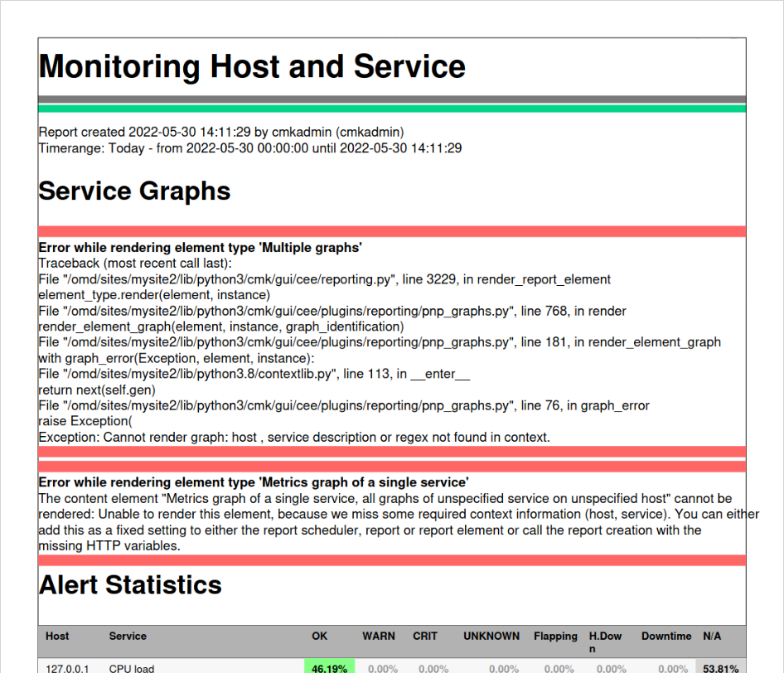The height and width of the screenshot is (673, 784).
Task: Click the Cannot render graph exception message
Action: pos(295,437)
